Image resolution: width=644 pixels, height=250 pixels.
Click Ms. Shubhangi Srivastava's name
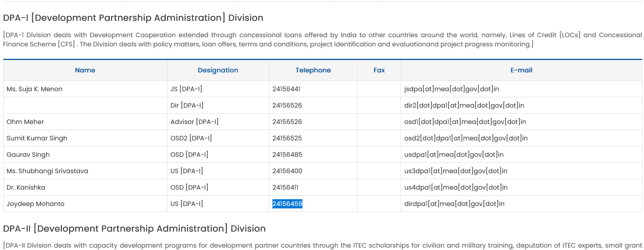[x=47, y=171]
